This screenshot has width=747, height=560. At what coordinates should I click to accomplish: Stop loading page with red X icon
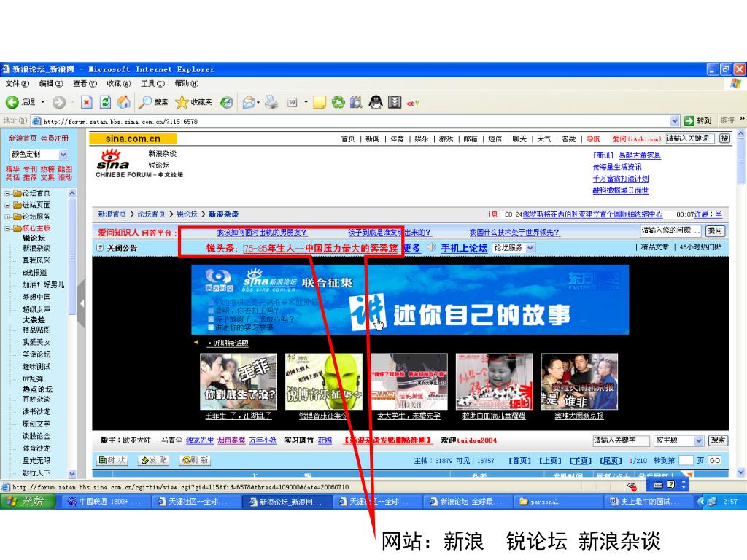(87, 102)
